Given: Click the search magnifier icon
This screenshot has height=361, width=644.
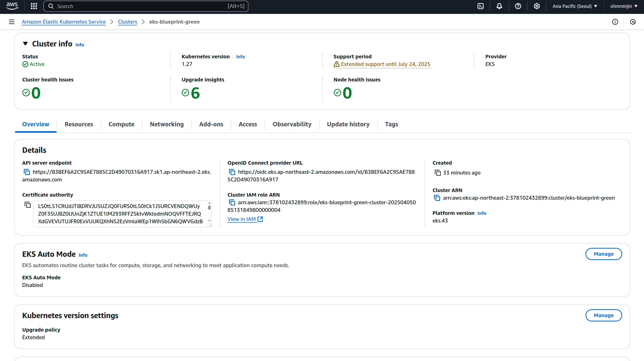Looking at the screenshot, I should click(x=51, y=6).
